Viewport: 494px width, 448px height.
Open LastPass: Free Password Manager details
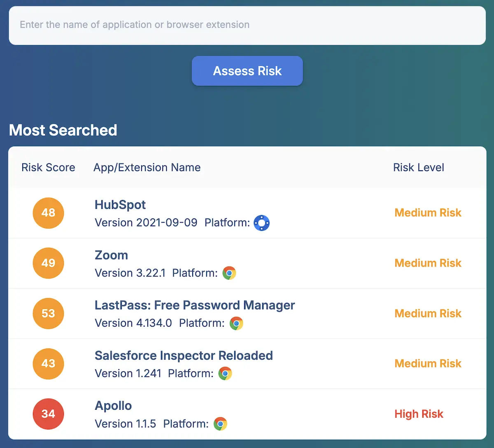(195, 305)
